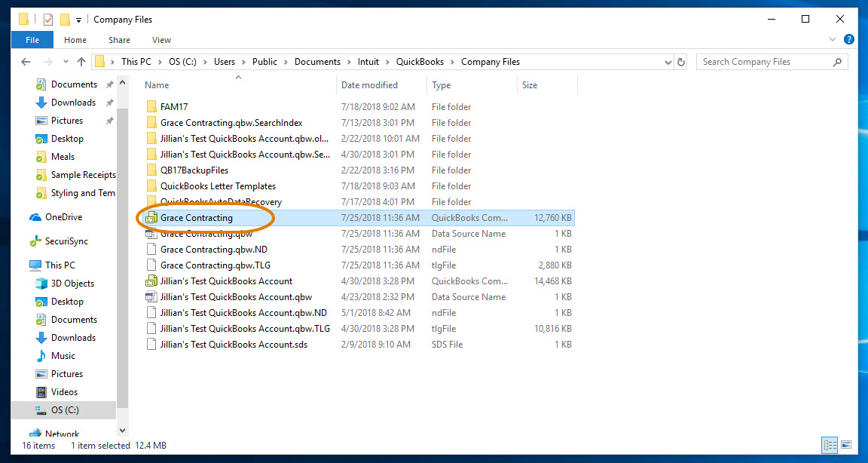Click navigation pane scrollbar up arrow
Screen dimensions: 868x463
tap(122, 83)
